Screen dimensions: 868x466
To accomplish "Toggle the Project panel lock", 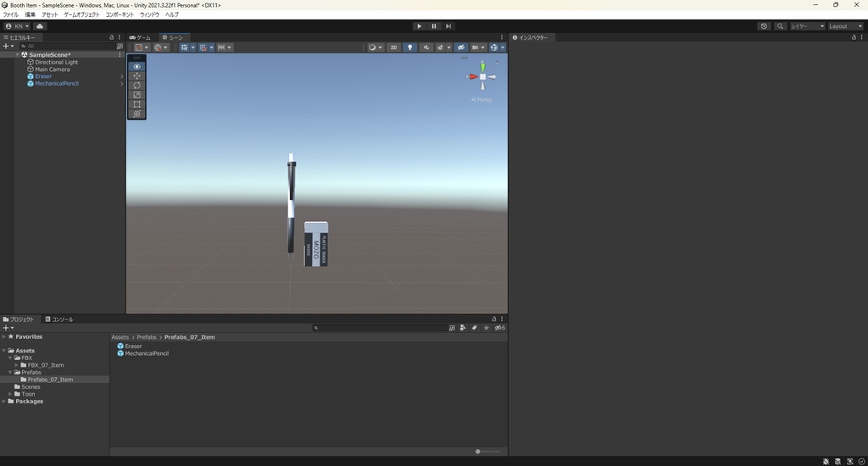I will 494,319.
